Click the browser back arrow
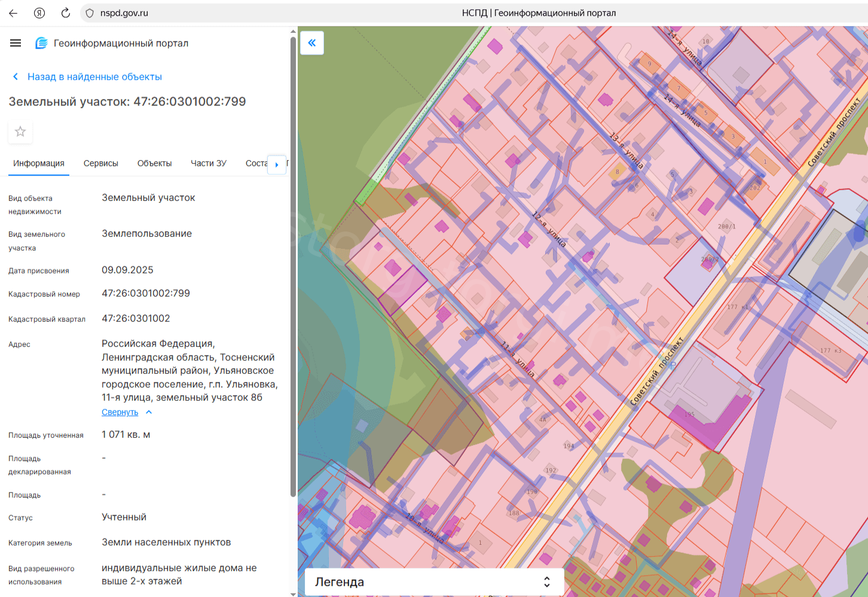Screen dimensions: 868x597 click(13, 13)
